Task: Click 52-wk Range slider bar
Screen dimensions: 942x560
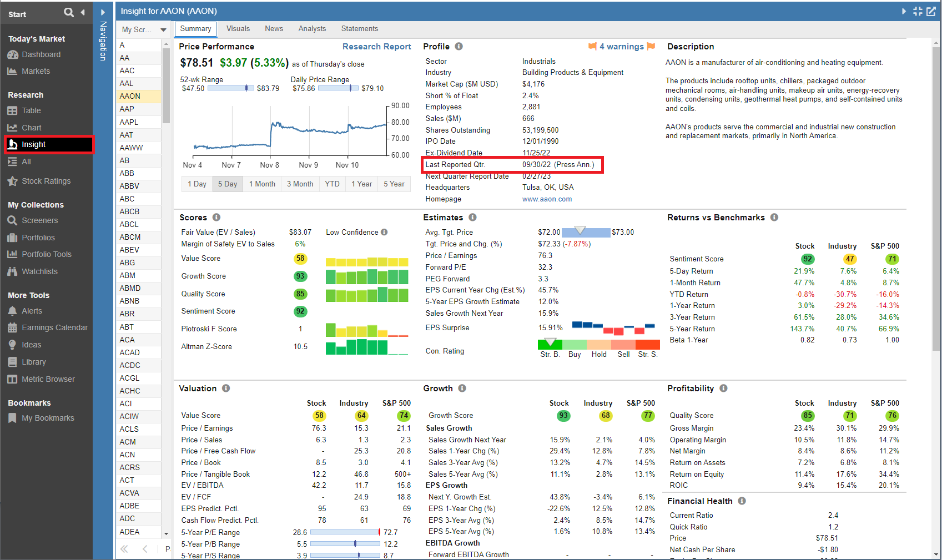Action: [x=230, y=88]
